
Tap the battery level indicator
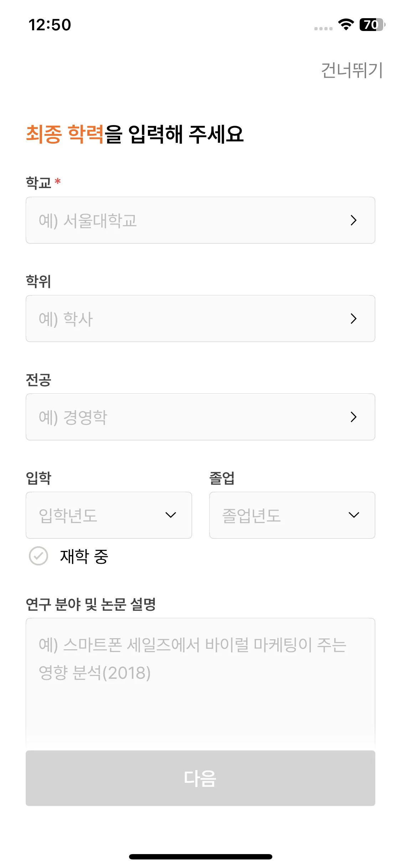[372, 25]
